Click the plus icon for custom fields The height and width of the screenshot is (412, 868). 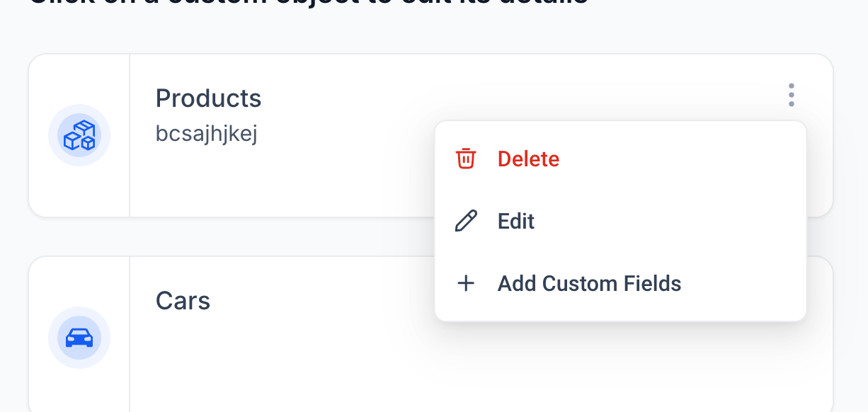tap(465, 284)
